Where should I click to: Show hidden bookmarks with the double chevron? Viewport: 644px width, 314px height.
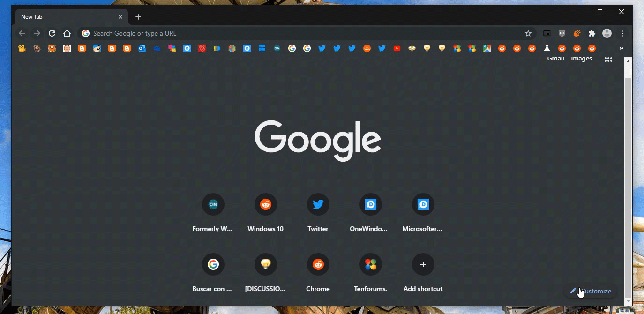[x=622, y=48]
